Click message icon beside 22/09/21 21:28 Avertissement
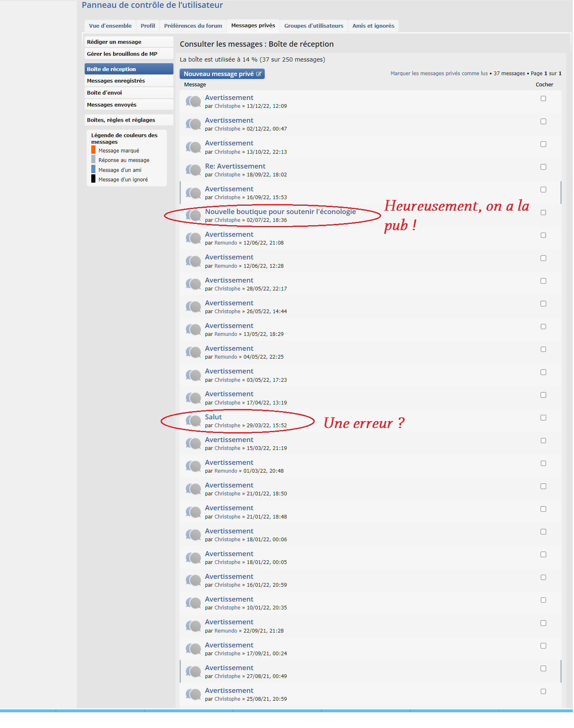 193,626
